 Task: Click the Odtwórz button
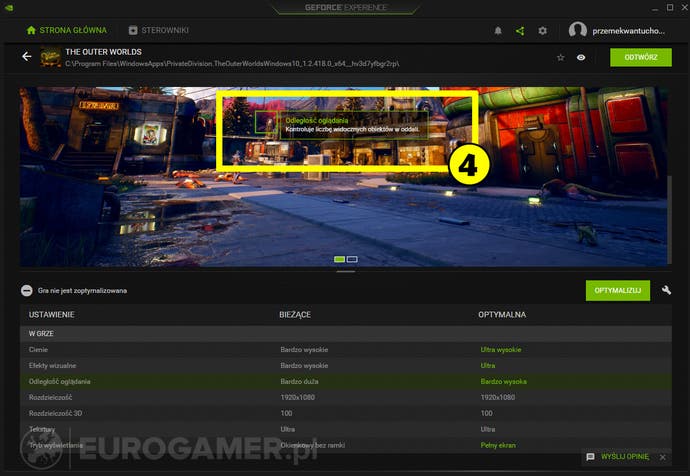pos(641,57)
